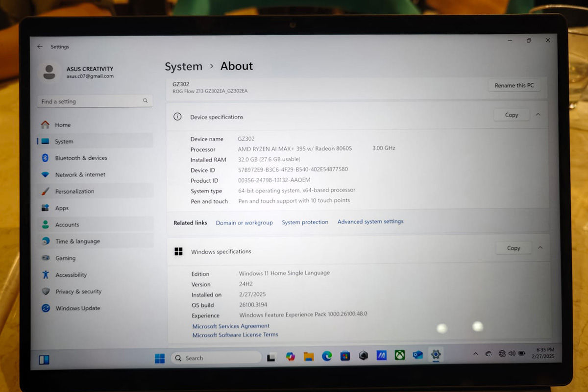588x392 pixels.
Task: Click the taskbar Search box
Action: (x=216, y=358)
